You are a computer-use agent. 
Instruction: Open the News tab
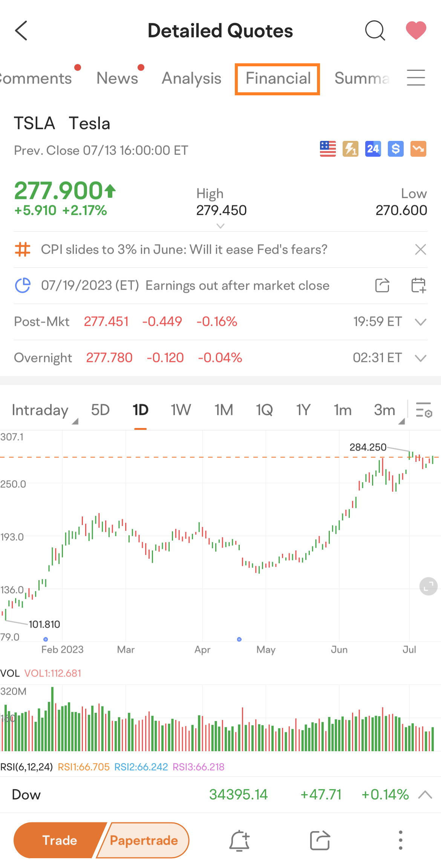117,78
